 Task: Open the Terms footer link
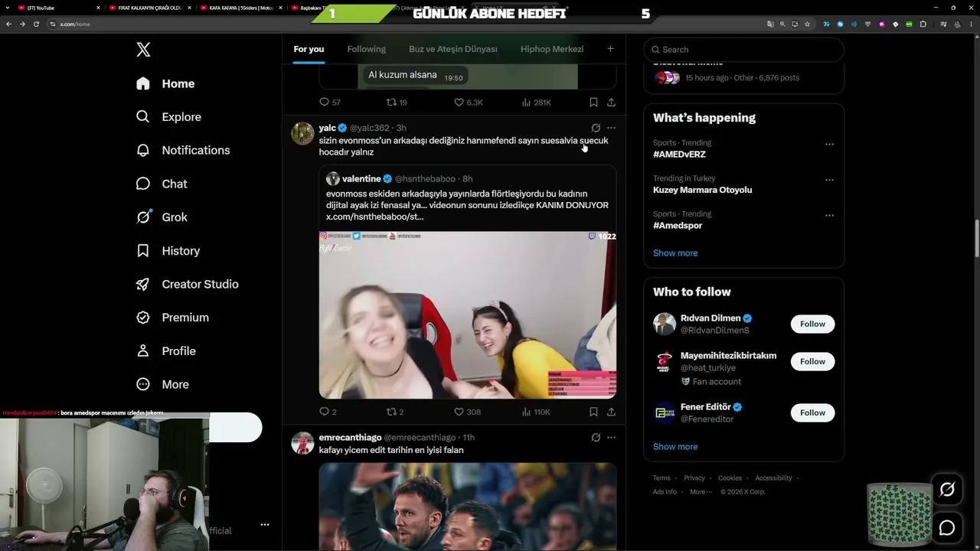(x=661, y=478)
